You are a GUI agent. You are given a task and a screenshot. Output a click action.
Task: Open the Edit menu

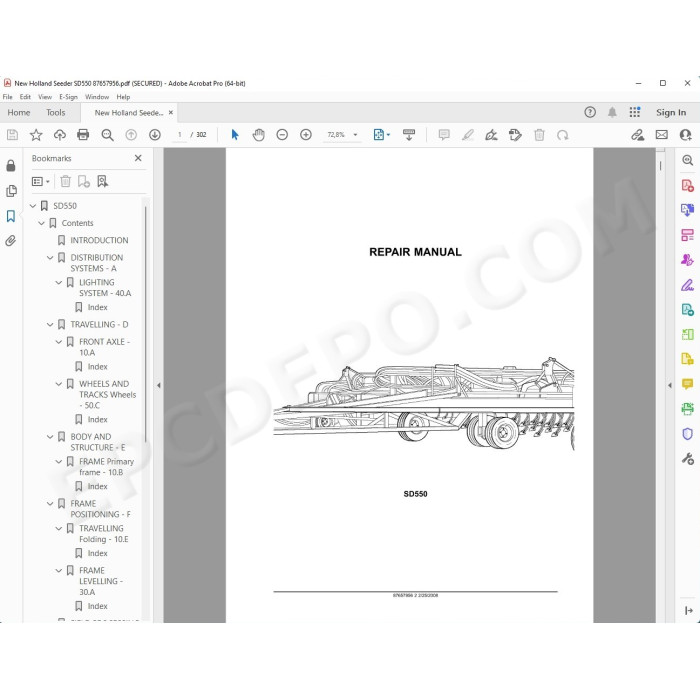click(25, 97)
